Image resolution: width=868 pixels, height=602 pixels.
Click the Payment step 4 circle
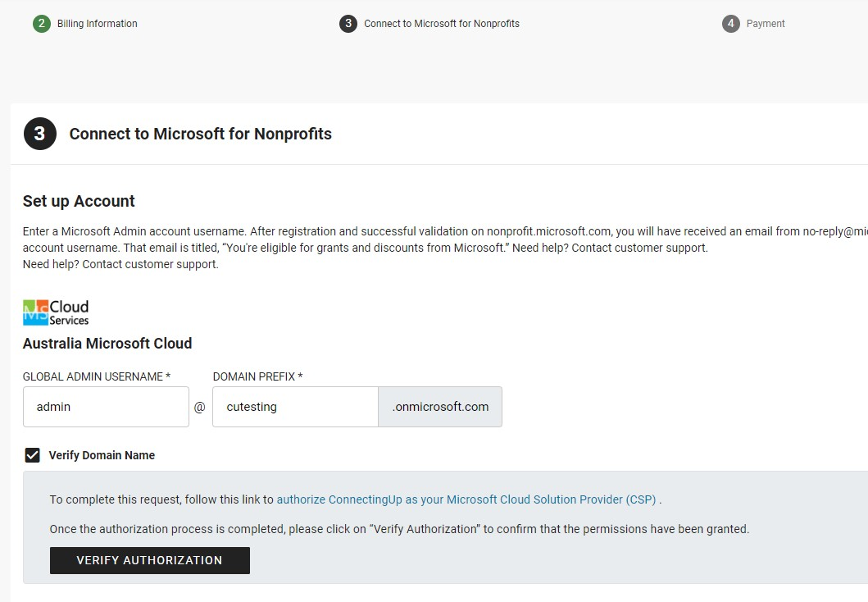pyautogui.click(x=731, y=24)
